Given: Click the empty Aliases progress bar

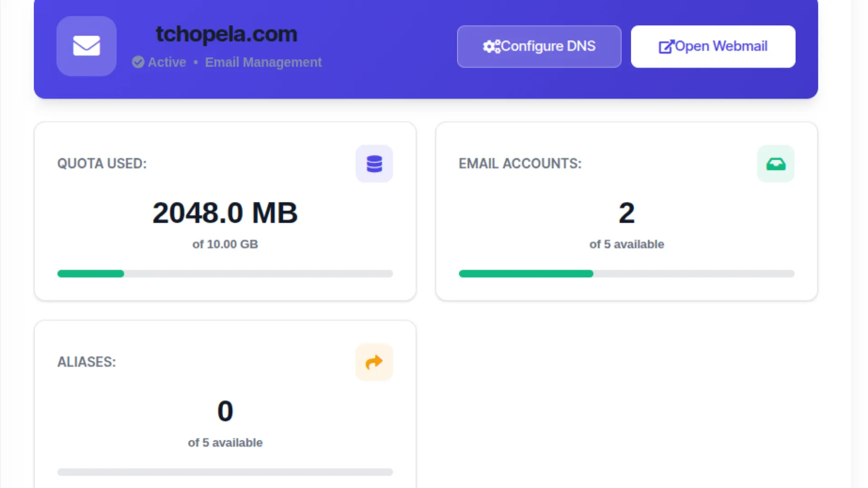Looking at the screenshot, I should [225, 472].
